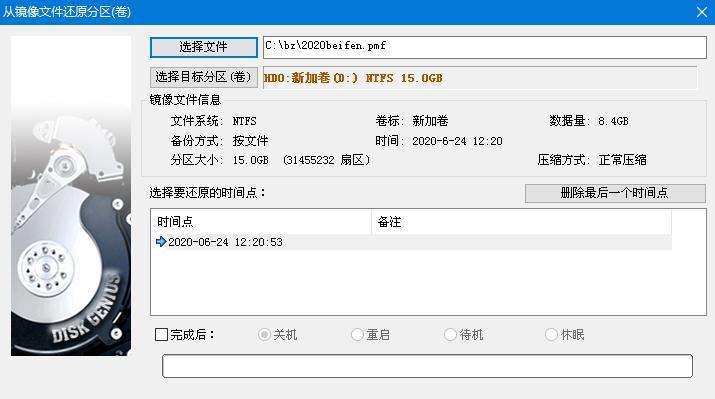715x399 pixels.
Task: Click the dialog title 从镜像文件还原分区(卷)
Action: click(x=67, y=11)
